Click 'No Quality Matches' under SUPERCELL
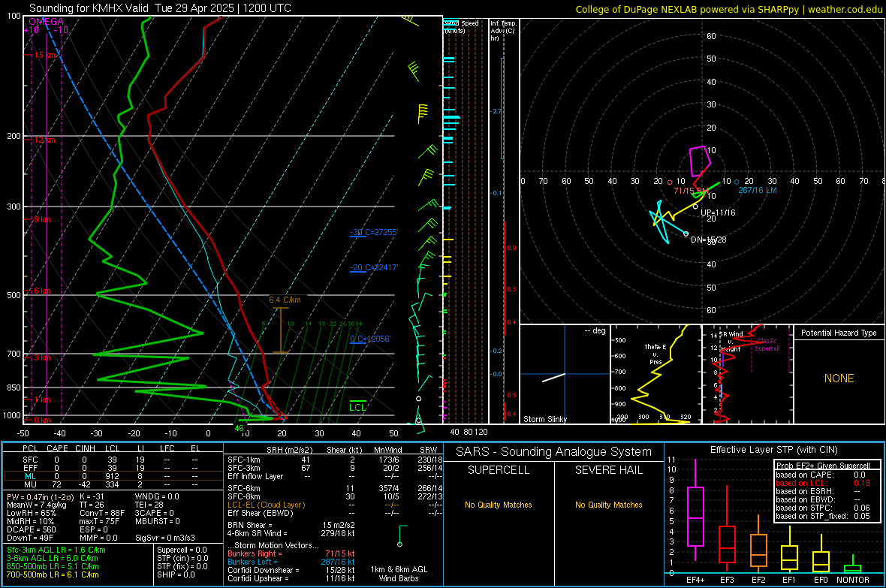 click(499, 505)
